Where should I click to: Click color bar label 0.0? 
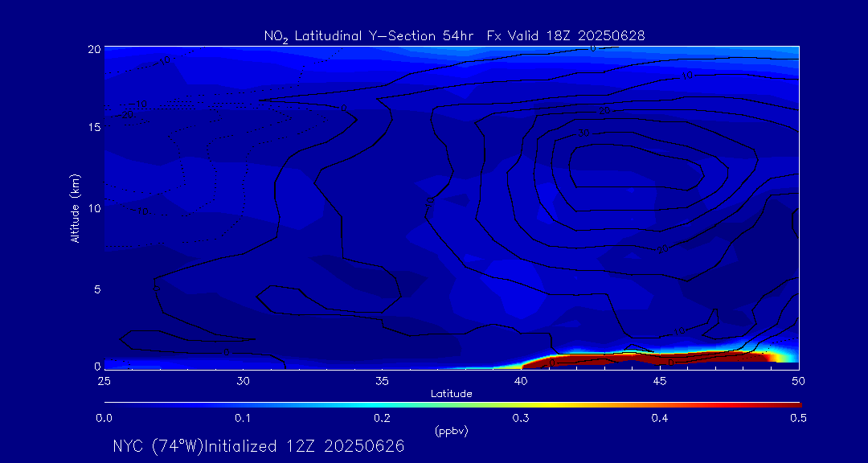point(104,419)
